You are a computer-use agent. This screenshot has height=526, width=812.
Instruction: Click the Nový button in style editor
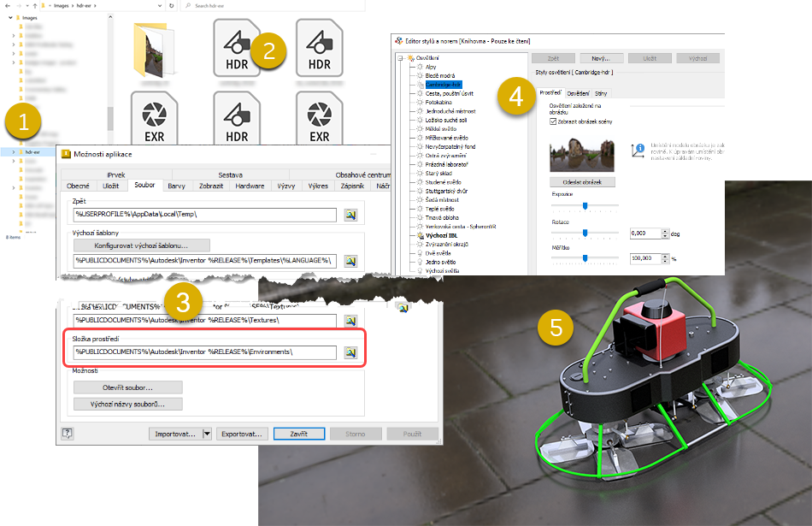(601, 58)
